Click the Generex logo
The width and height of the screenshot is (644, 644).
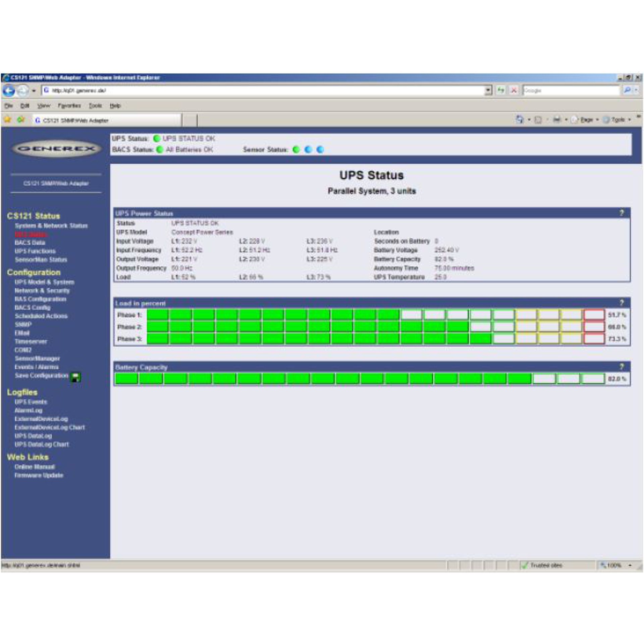click(x=56, y=149)
